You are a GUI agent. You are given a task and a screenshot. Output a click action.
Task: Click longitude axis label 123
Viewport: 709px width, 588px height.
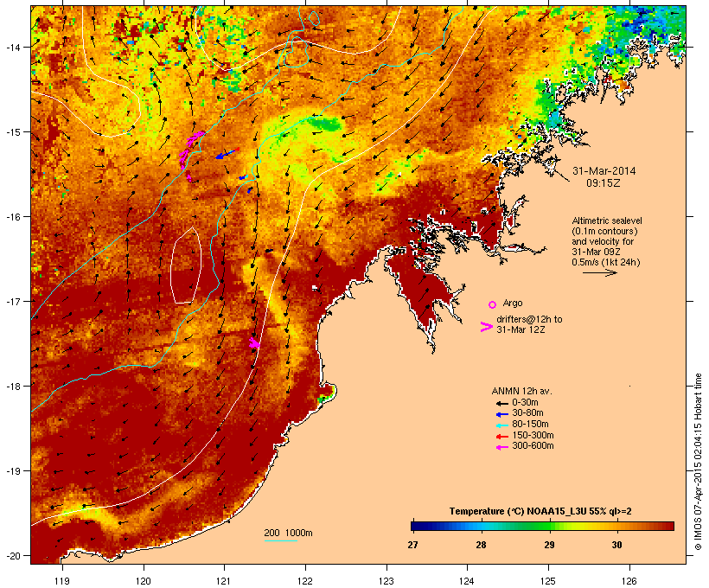(386, 581)
